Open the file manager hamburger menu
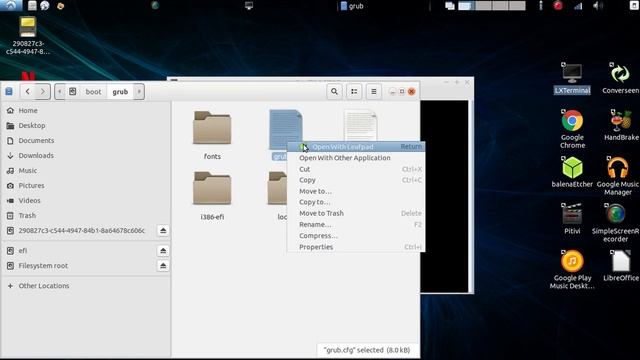 coord(373,91)
